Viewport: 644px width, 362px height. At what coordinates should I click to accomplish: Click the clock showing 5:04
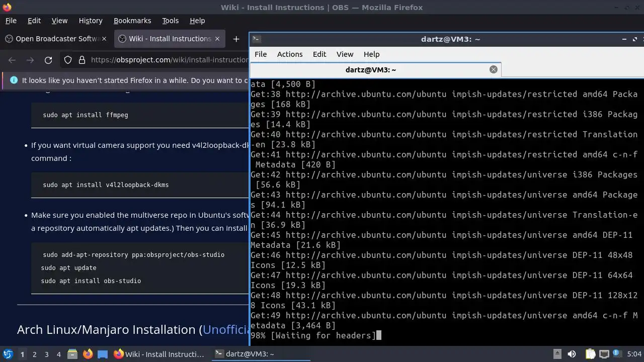[x=634, y=354]
